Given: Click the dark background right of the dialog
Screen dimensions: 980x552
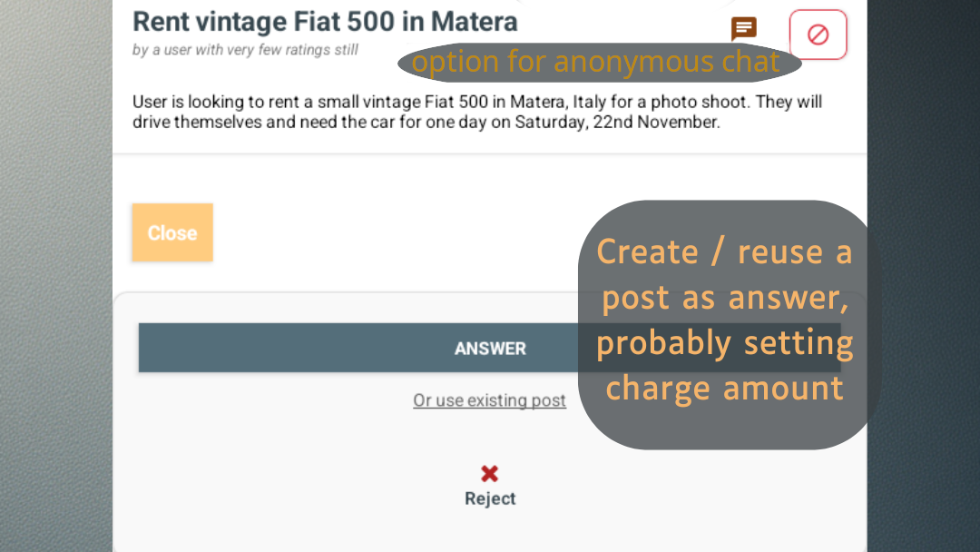Looking at the screenshot, I should [x=924, y=272].
